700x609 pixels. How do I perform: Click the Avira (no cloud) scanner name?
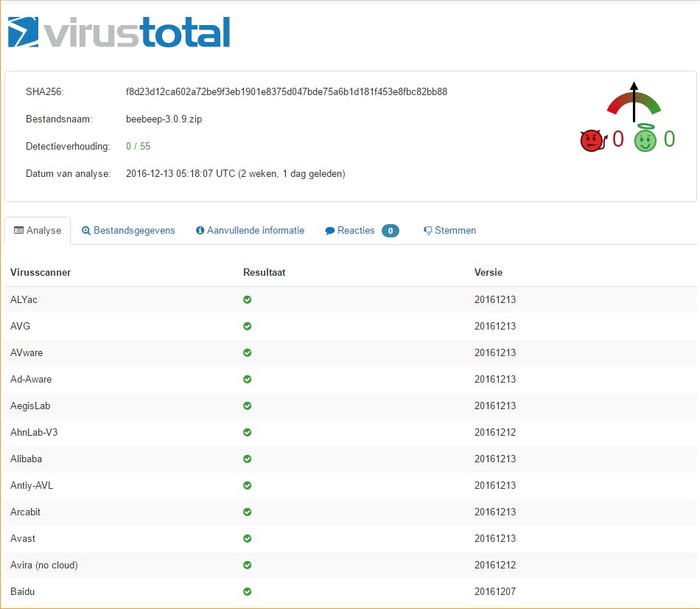coord(44,565)
